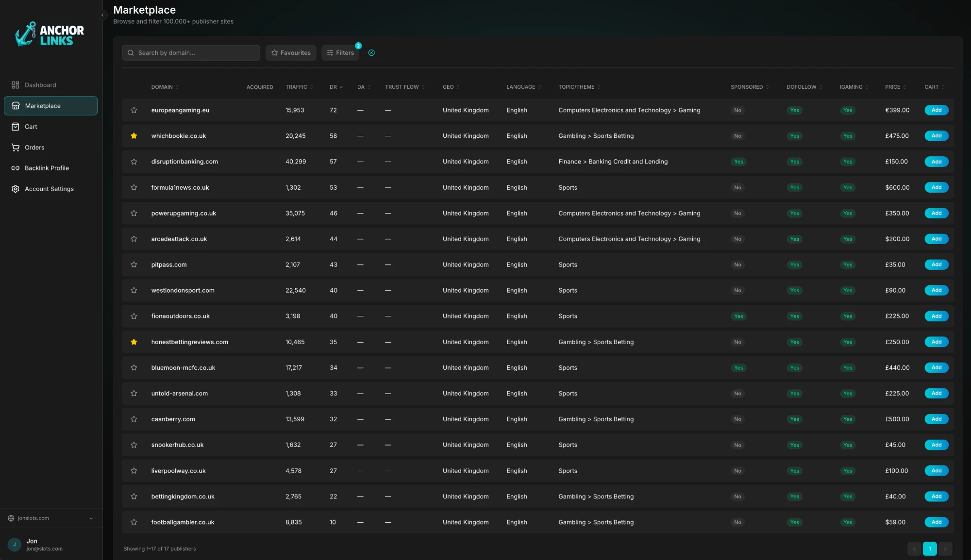Sort table by Traffic column
Viewport: 971px width, 560px height.
tap(299, 87)
